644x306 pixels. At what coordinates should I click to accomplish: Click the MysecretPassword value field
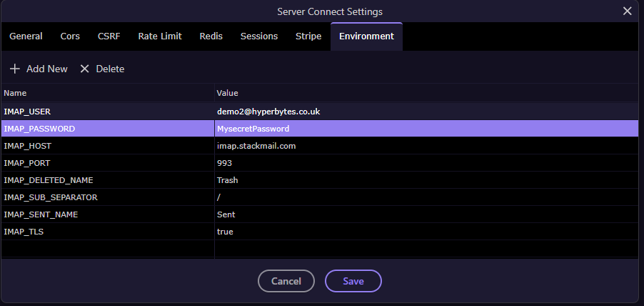426,129
